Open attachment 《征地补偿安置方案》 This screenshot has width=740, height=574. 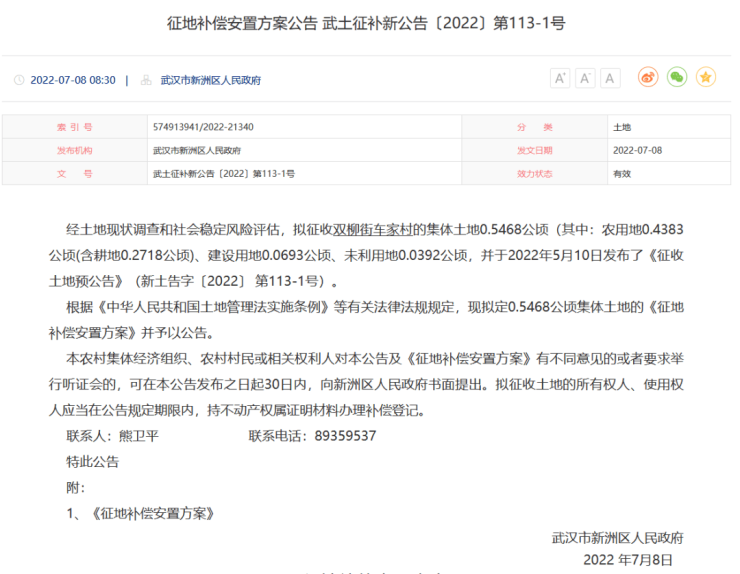[x=152, y=513]
